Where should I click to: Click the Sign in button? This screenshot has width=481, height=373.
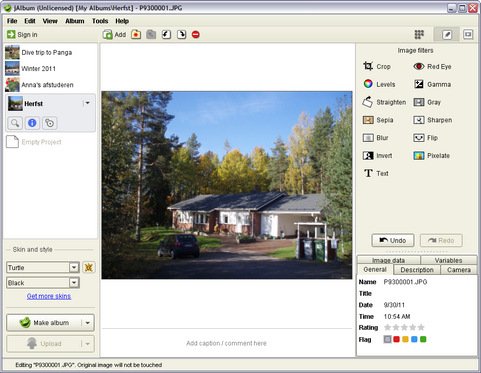[22, 34]
